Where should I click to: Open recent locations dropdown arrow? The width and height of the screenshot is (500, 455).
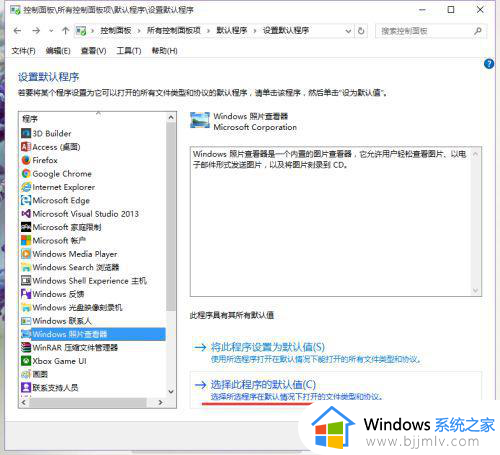(51, 31)
